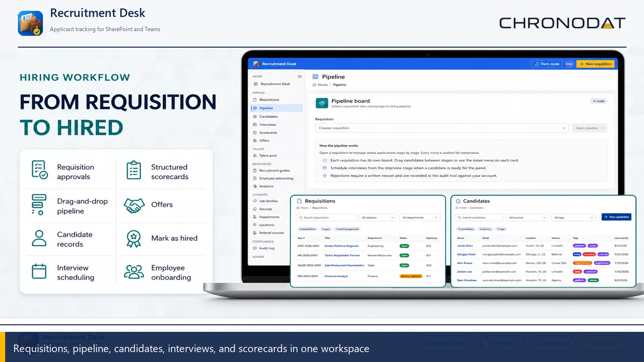The height and width of the screenshot is (362, 644).
Task: Click the Recruitment Desk logo in the blue app header
Action: [x=256, y=64]
